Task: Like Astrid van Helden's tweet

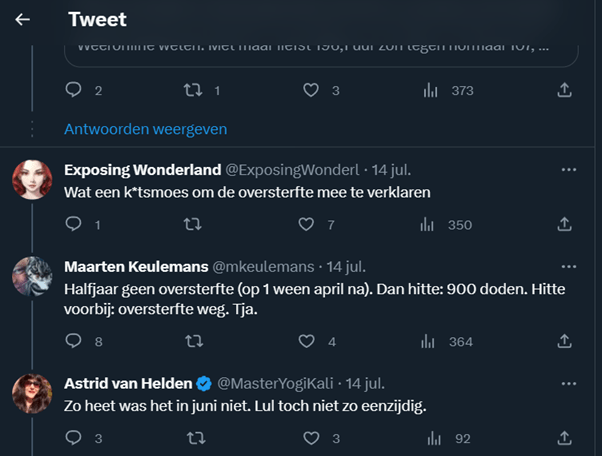Action: 311,437
